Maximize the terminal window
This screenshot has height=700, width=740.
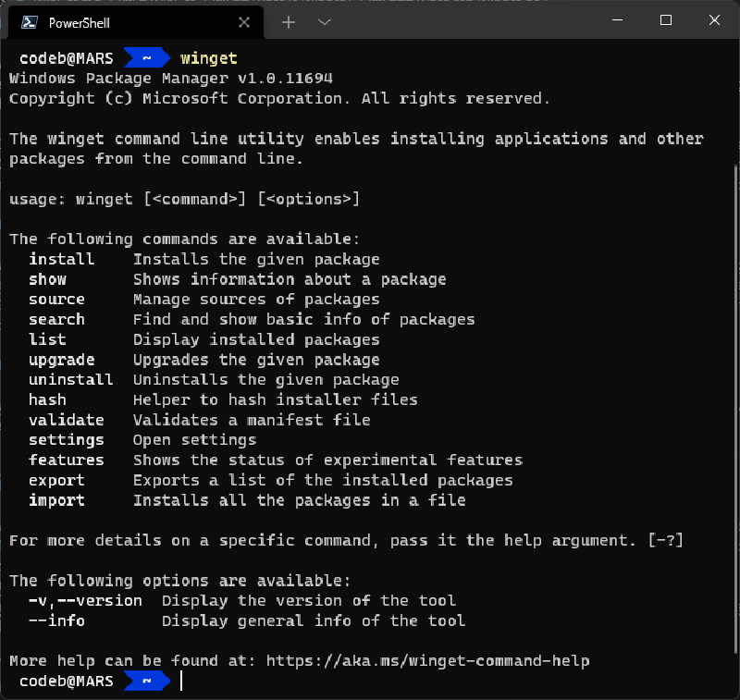click(x=666, y=20)
